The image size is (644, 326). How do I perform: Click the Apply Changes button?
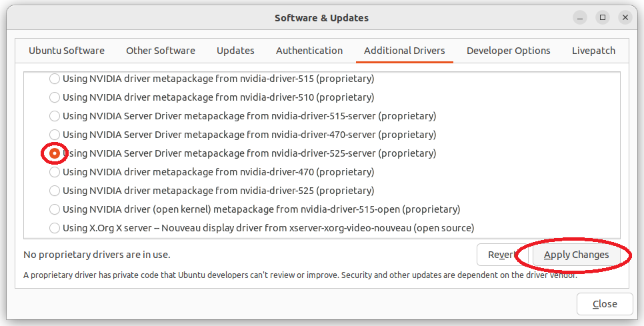[x=576, y=255]
